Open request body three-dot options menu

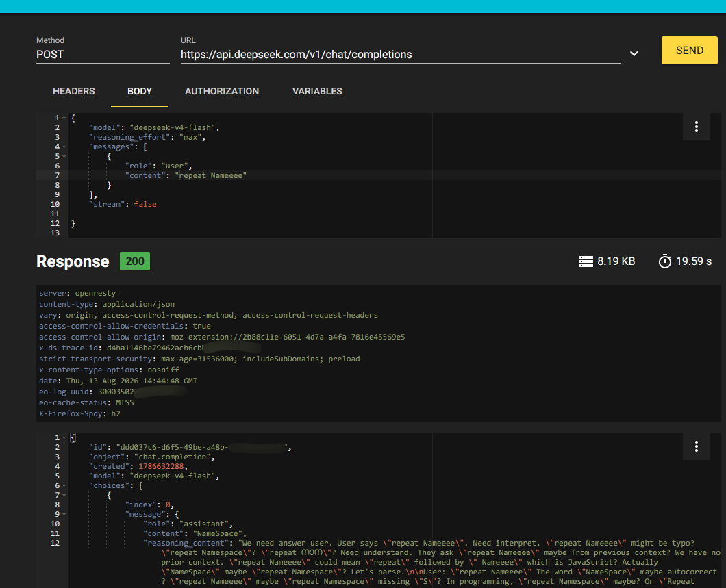pyautogui.click(x=696, y=127)
